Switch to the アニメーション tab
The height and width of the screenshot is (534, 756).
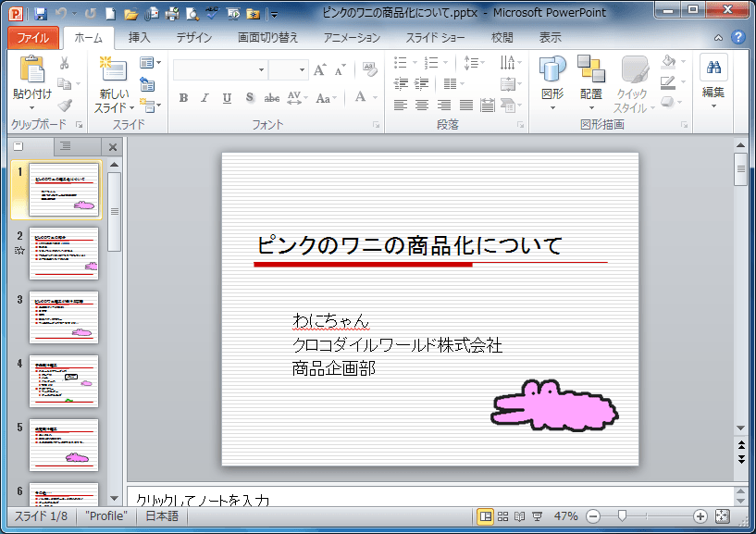(352, 38)
